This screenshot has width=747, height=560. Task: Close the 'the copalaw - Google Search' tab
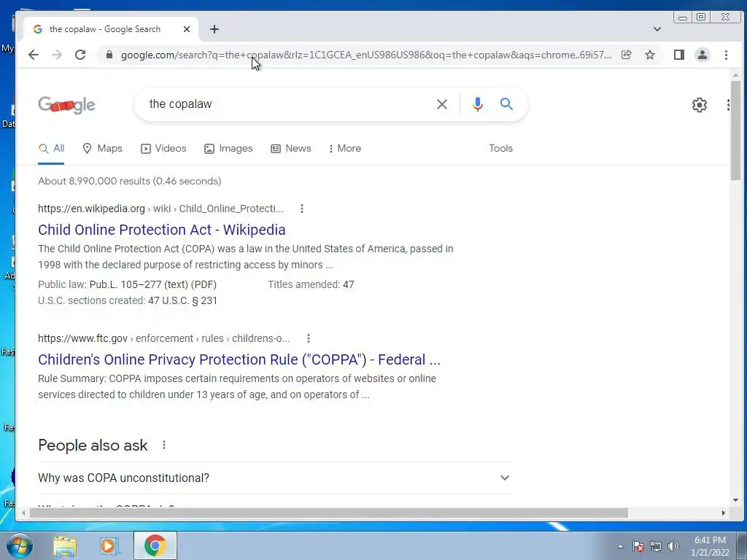(x=187, y=29)
